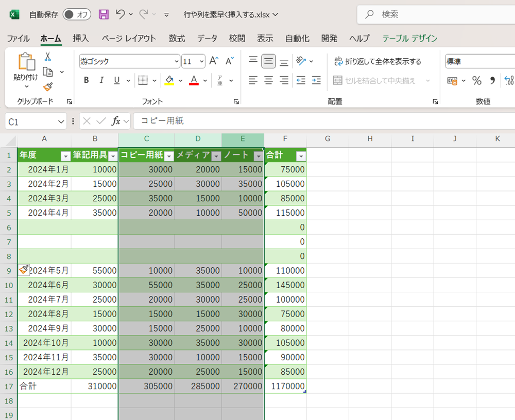The width and height of the screenshot is (515, 420).
Task: Click the accounting number format icon
Action: 452,80
